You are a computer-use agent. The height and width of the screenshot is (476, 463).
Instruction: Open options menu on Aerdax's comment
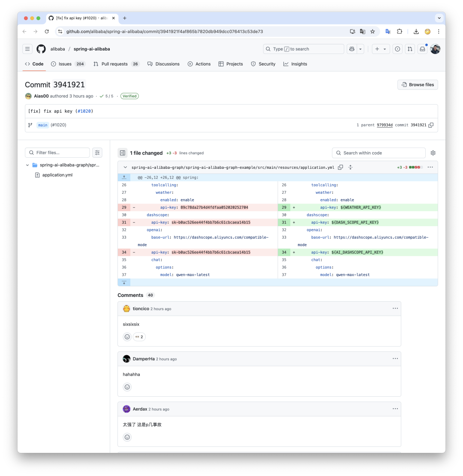click(x=395, y=409)
